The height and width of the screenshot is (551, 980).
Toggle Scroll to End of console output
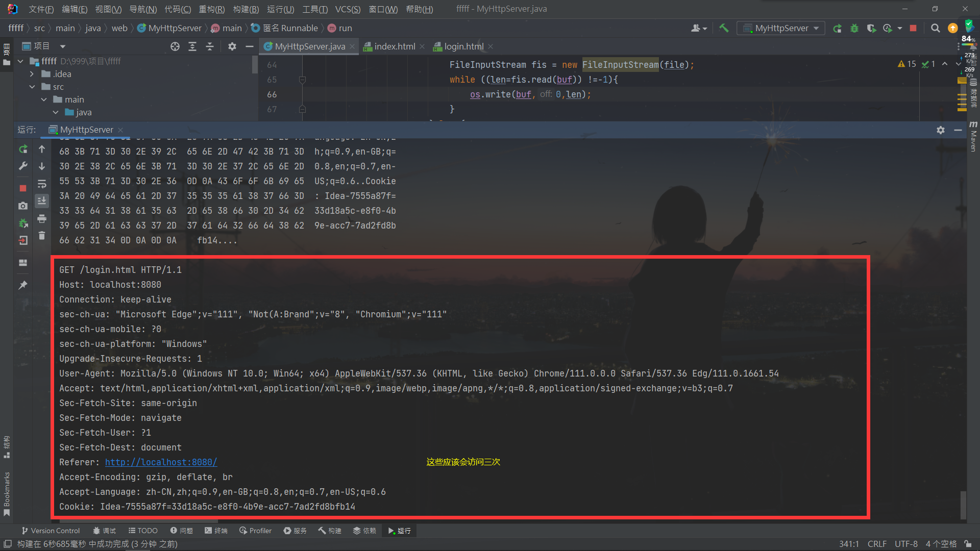[42, 201]
